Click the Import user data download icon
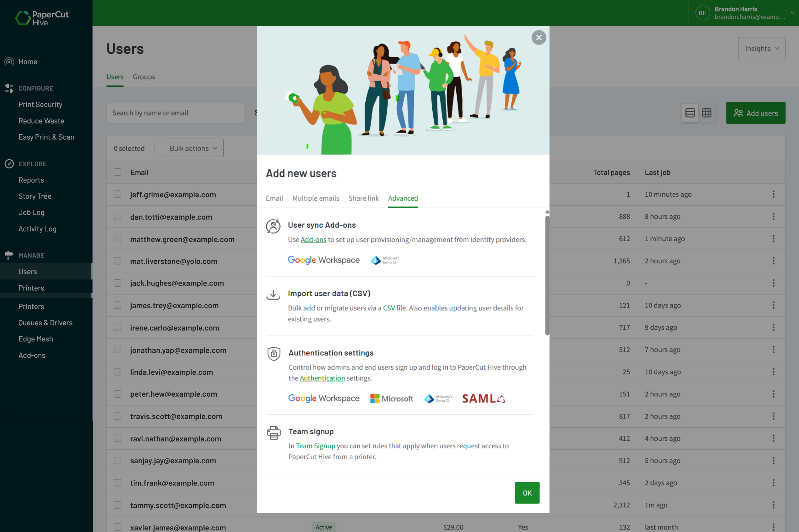 coord(273,295)
